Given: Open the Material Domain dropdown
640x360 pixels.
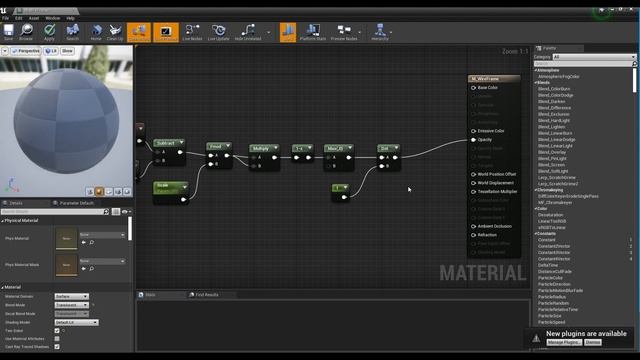Looking at the screenshot, I should (x=71, y=296).
